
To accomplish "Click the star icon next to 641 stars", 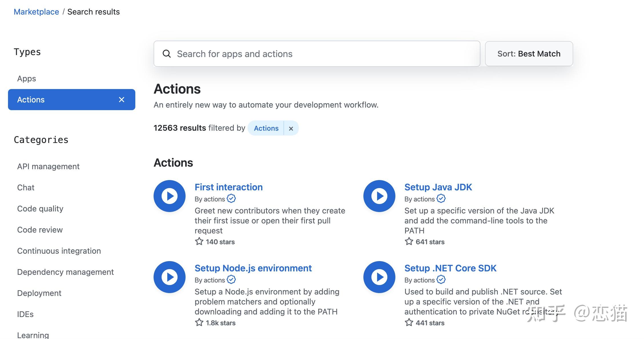I will click(x=409, y=242).
